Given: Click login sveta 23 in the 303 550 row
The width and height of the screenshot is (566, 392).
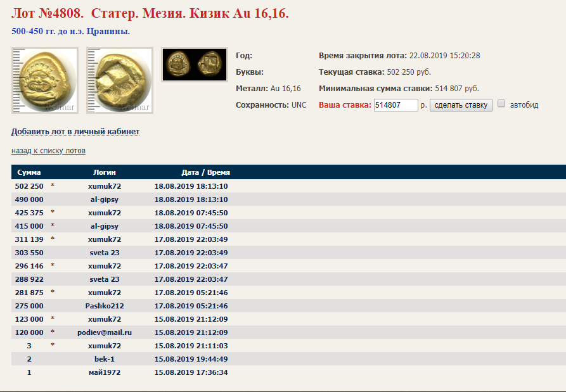Looking at the screenshot, I should 105,253.
